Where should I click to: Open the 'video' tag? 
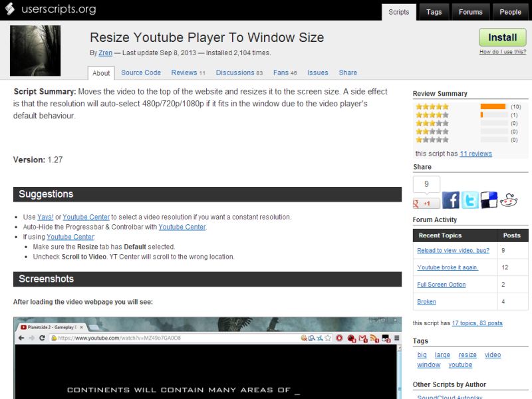coord(493,355)
